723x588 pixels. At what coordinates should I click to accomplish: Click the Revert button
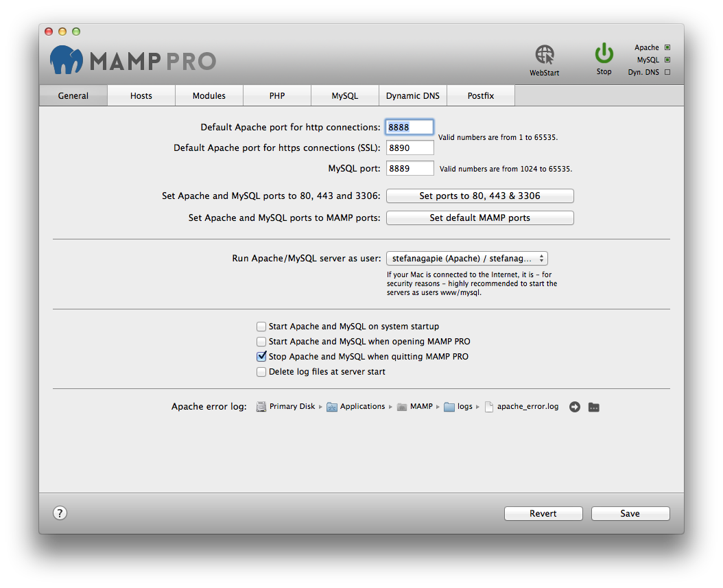(543, 513)
